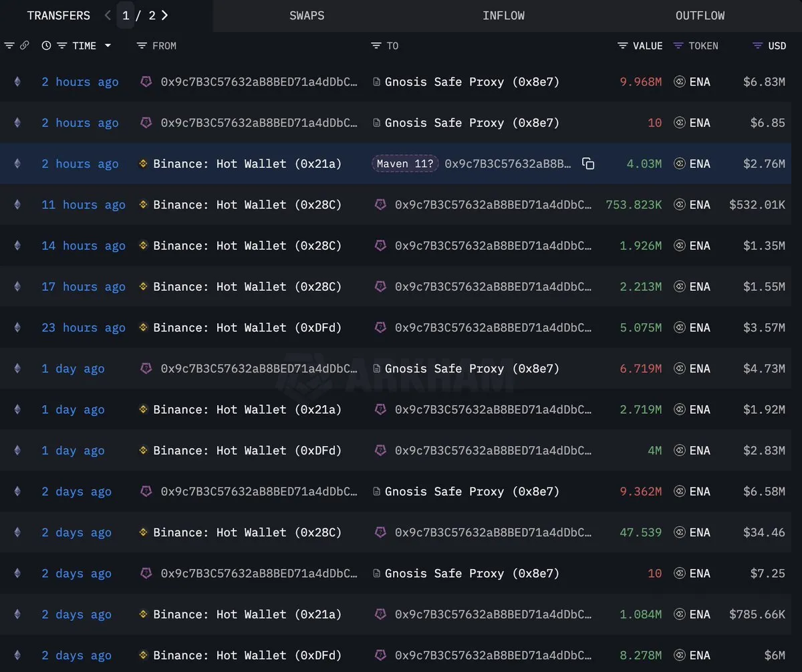Copy the address next to the Maven 11? tag
The width and height of the screenshot is (802, 672).
click(588, 164)
